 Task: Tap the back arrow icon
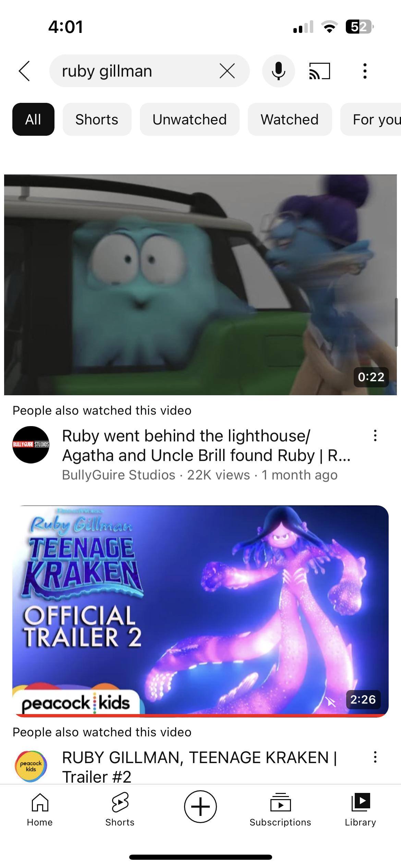coord(24,71)
